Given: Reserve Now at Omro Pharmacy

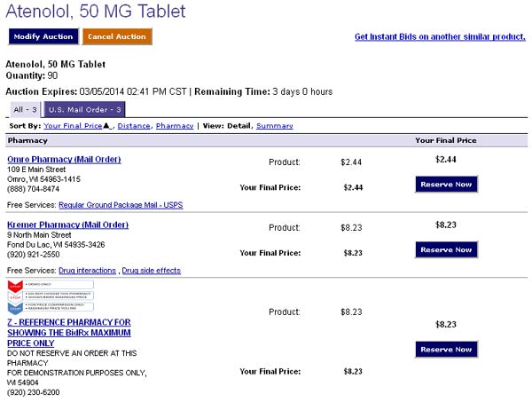Looking at the screenshot, I should click(446, 185).
